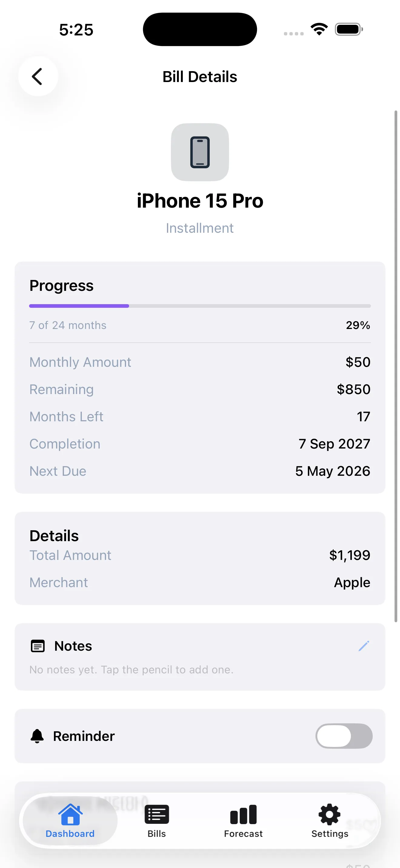400x868 pixels.
Task: Enable the Reminder toggle switch
Action: coord(344,736)
